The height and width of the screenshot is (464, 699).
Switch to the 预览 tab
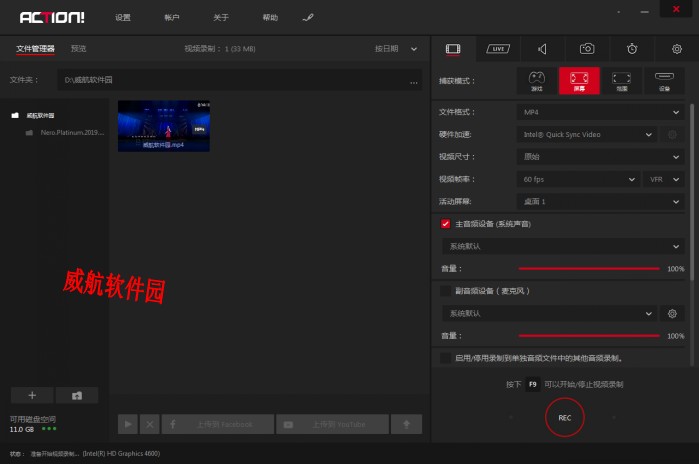[78, 48]
